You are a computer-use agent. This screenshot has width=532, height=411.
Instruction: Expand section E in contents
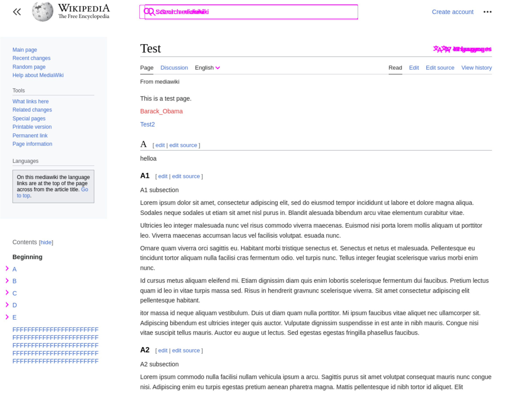click(x=7, y=317)
